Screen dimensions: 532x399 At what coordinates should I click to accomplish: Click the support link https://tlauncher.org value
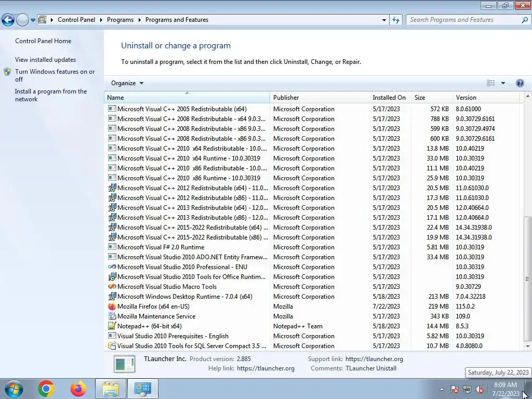[374, 359]
